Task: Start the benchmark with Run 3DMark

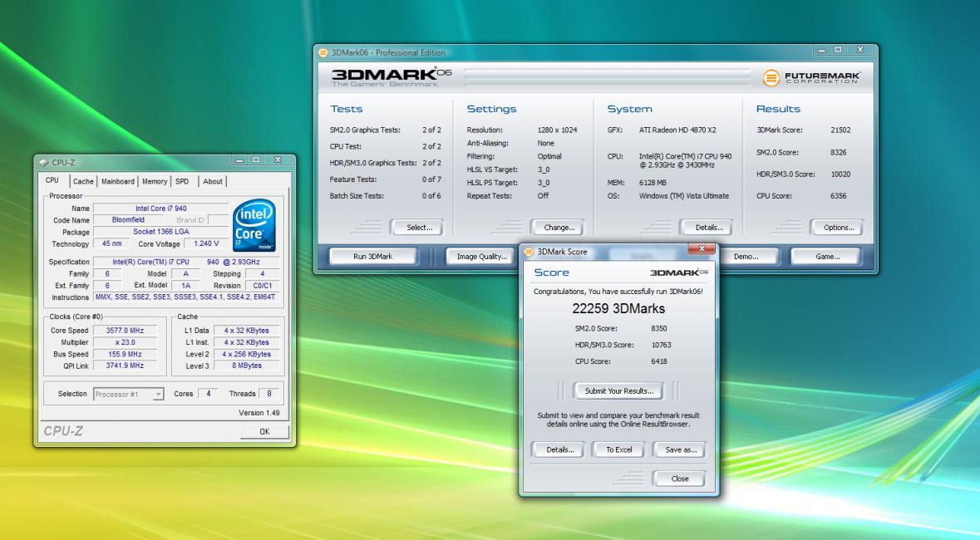Action: [x=372, y=256]
